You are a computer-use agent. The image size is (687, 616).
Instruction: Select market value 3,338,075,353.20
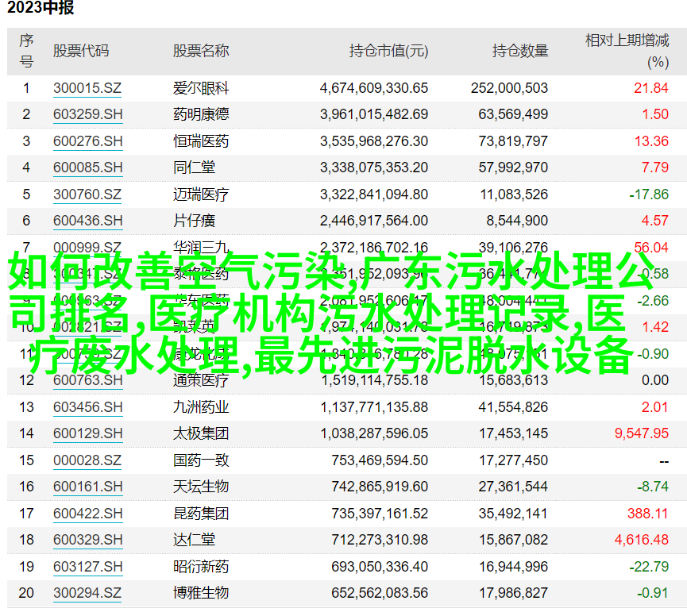pyautogui.click(x=374, y=167)
